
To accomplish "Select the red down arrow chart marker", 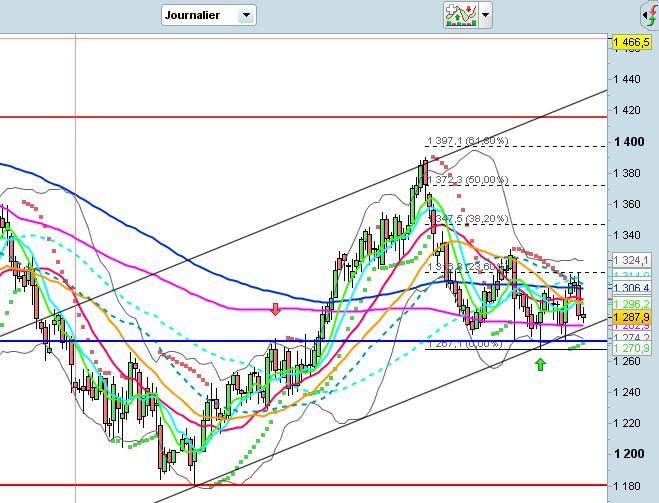I will pyautogui.click(x=276, y=309).
